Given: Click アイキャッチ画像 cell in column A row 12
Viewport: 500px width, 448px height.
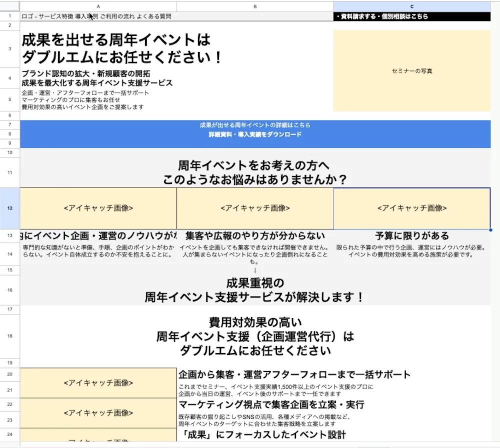Looking at the screenshot, I should tap(98, 208).
